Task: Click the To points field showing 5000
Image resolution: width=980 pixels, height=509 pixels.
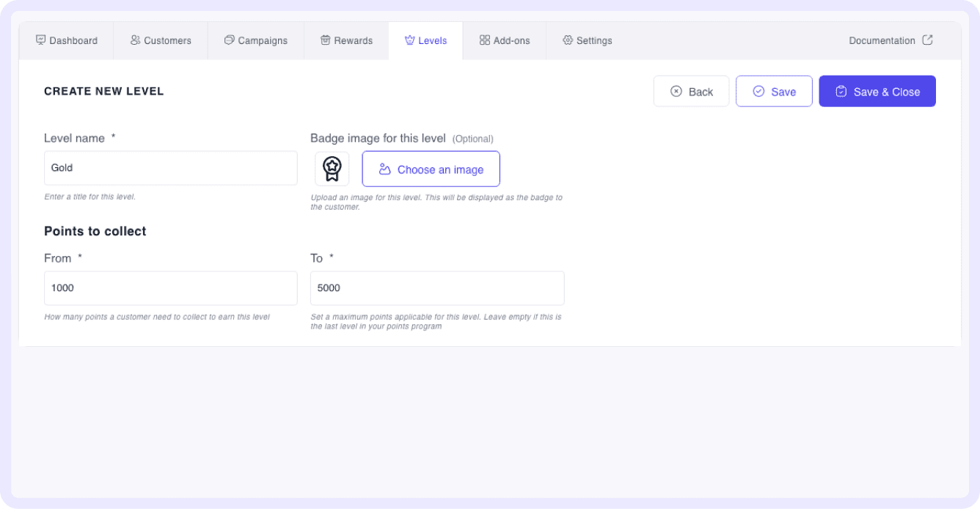Action: pos(436,288)
